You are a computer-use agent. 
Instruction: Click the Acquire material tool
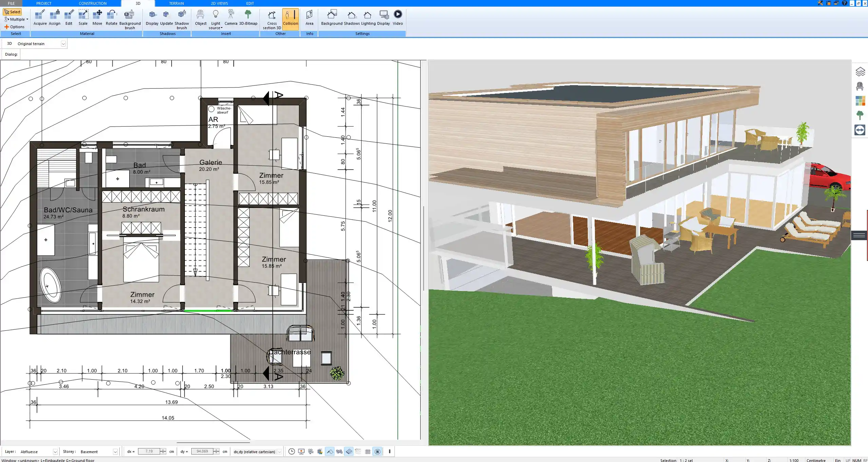click(40, 18)
